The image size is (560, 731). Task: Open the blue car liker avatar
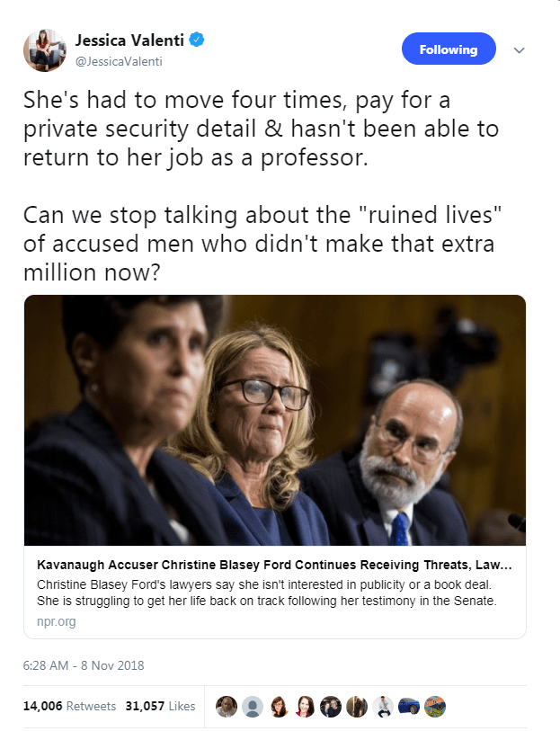pyautogui.click(x=409, y=707)
